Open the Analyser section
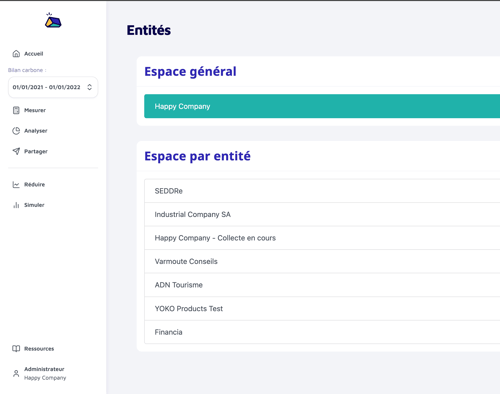 (36, 131)
